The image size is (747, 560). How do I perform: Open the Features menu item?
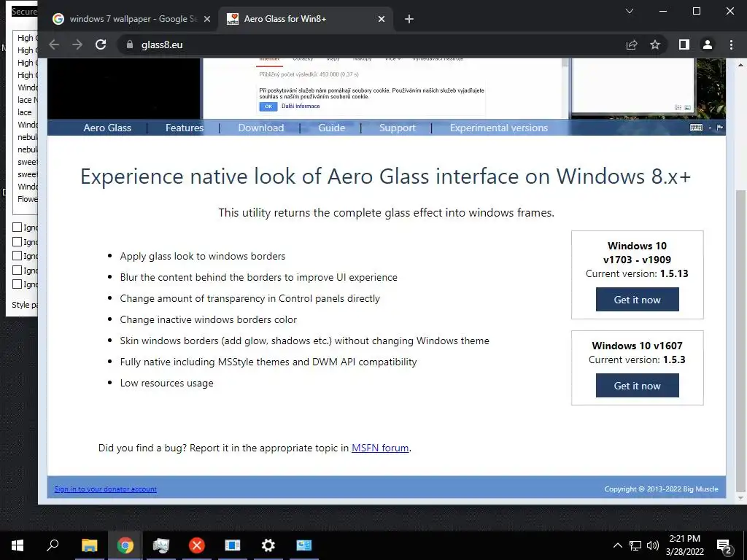(185, 128)
